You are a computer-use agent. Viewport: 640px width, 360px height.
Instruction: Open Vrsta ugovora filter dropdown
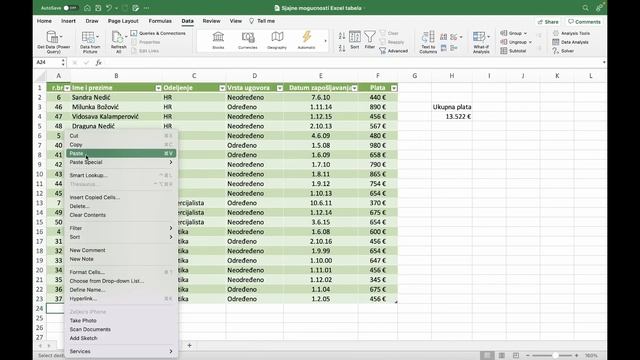click(280, 88)
